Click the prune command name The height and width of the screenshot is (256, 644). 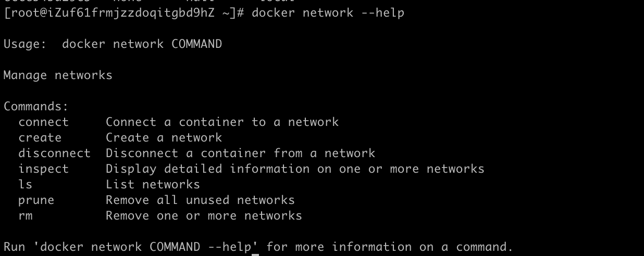tap(36, 200)
